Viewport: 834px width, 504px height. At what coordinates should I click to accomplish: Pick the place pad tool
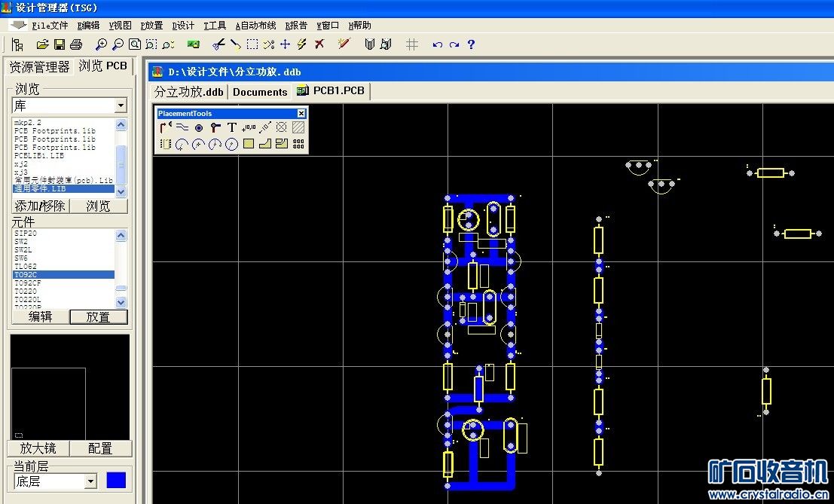(x=199, y=127)
